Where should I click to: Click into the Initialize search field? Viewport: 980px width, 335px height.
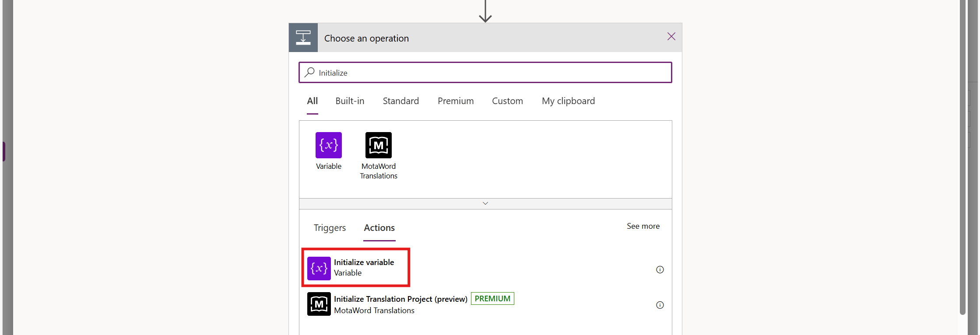[x=490, y=73]
